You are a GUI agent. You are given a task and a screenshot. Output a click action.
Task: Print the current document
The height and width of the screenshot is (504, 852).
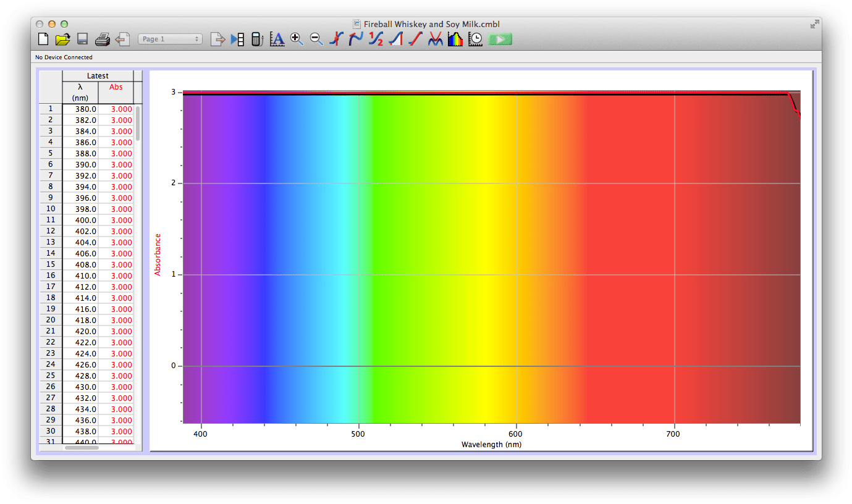102,38
